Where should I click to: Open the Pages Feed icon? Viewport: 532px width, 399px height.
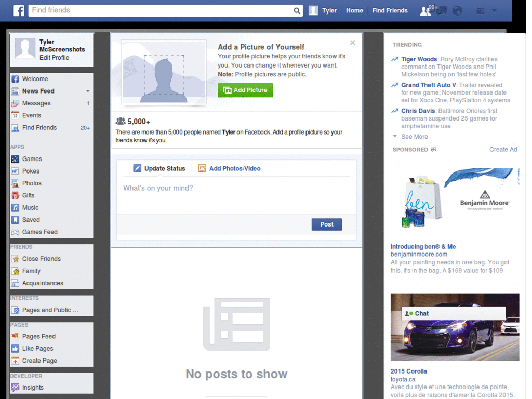[x=15, y=336]
